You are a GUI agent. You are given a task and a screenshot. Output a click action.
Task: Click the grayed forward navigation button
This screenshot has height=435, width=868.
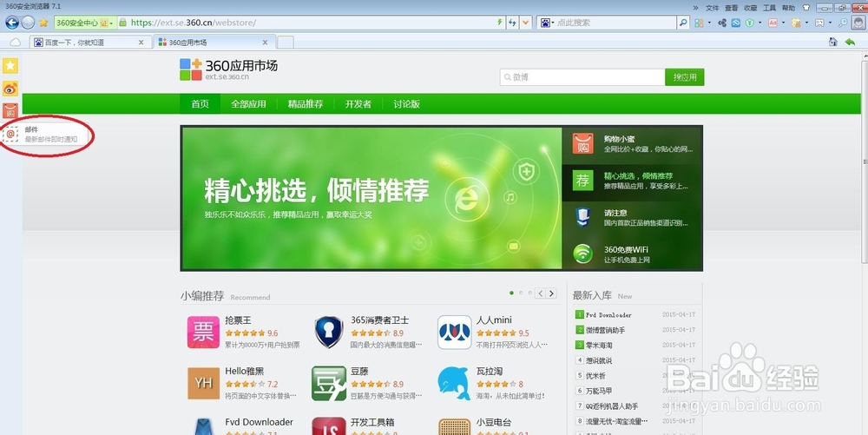pos(28,23)
